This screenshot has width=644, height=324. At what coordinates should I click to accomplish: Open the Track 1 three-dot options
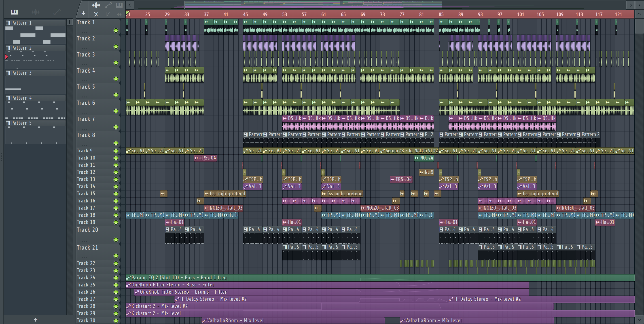tap(85, 32)
